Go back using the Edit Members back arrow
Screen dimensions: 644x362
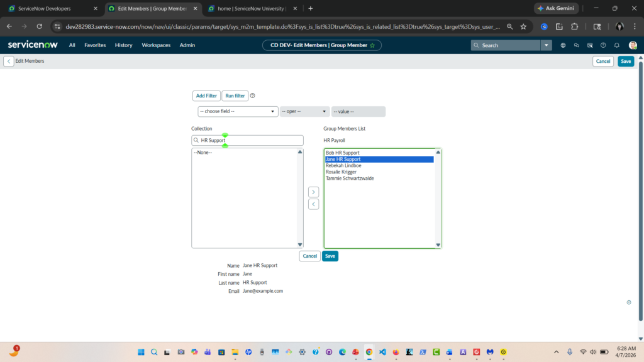click(9, 61)
